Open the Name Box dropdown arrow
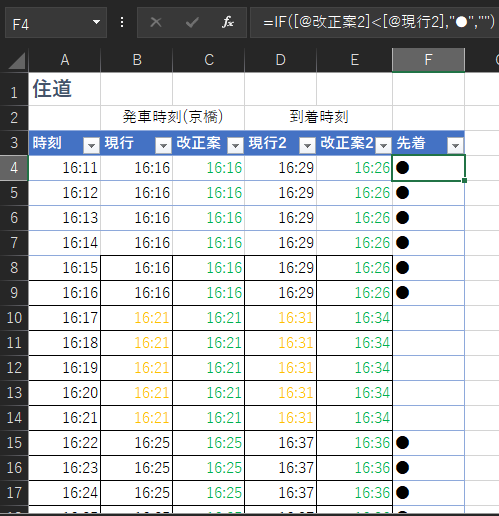Viewport: 499px width, 516px height. point(96,23)
